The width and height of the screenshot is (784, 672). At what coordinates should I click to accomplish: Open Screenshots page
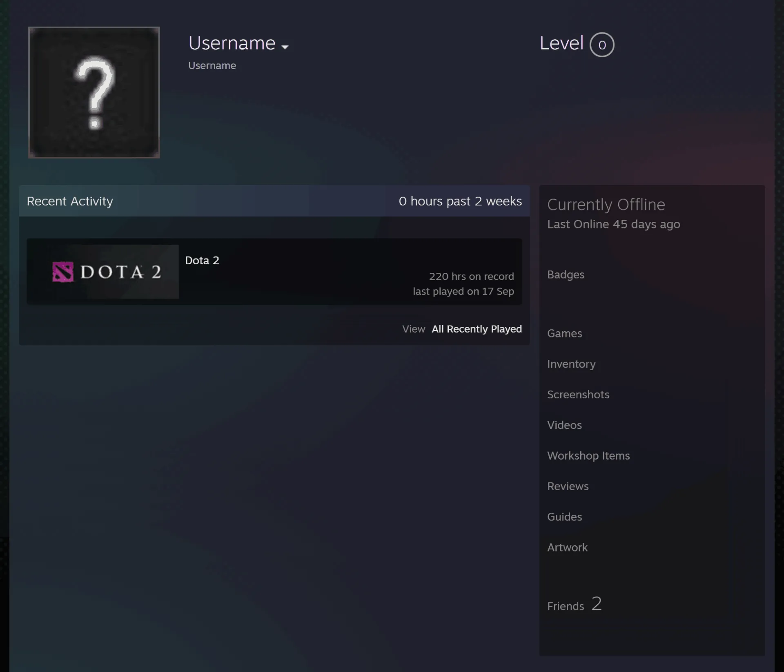coord(578,395)
